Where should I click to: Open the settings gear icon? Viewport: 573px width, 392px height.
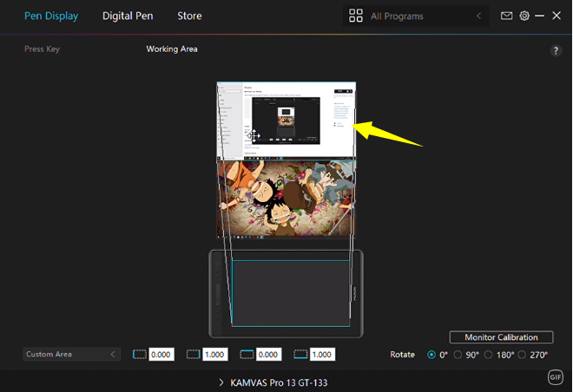point(524,16)
